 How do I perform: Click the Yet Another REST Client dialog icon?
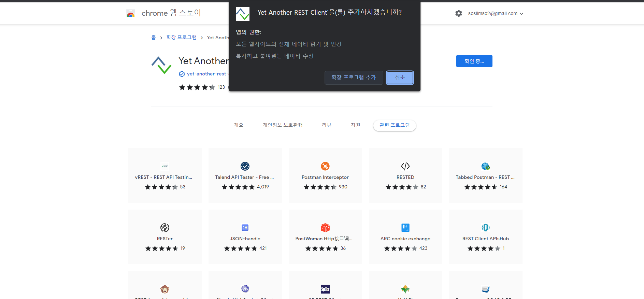243,14
